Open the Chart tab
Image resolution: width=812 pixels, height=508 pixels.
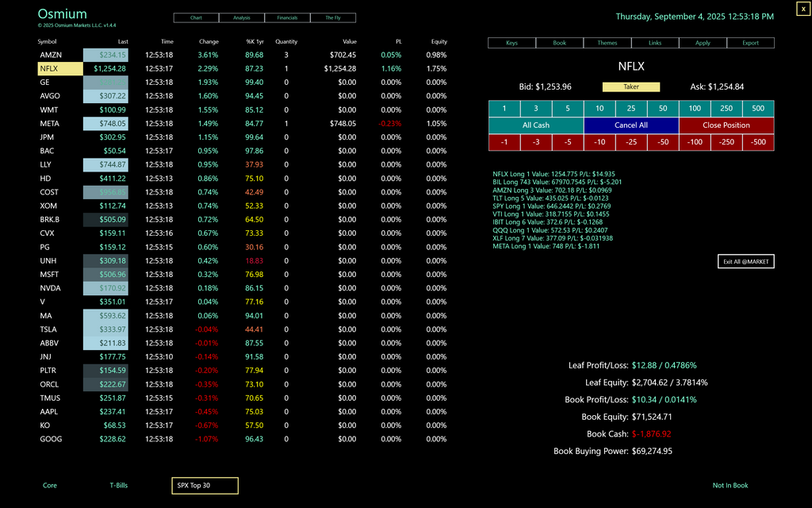[196, 17]
